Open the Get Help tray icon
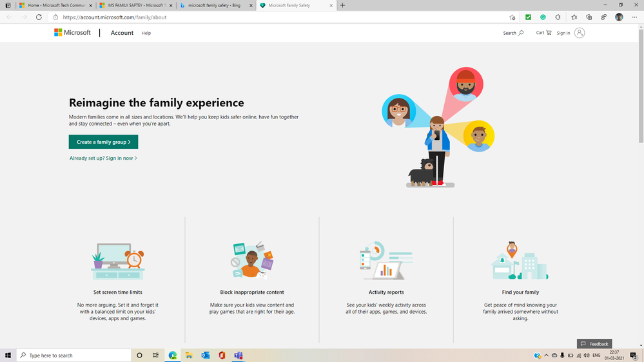 point(537,356)
